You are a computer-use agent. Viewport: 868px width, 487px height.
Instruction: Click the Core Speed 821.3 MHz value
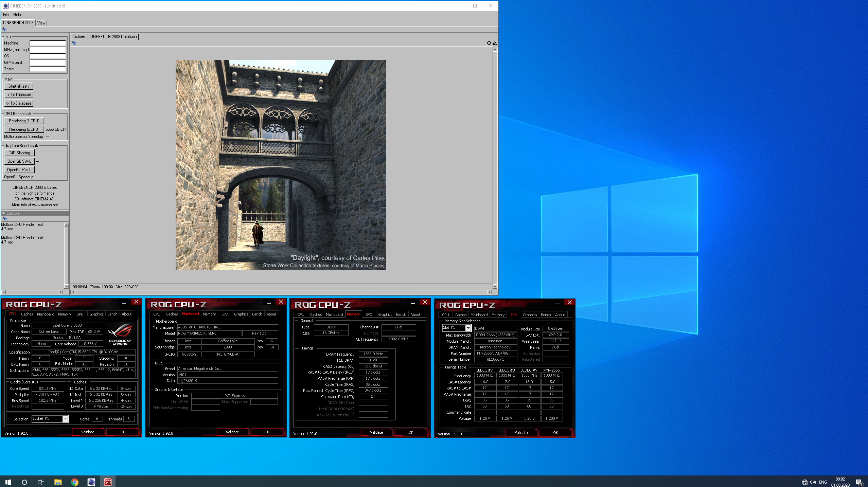click(48, 389)
